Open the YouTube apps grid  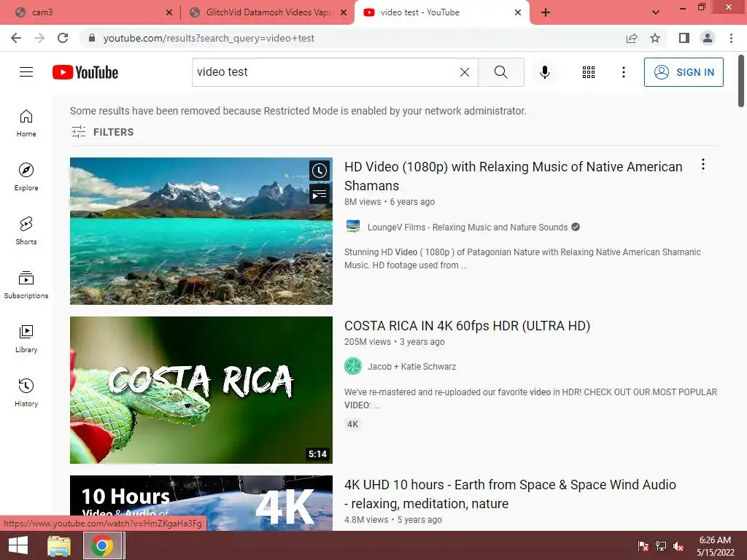point(589,72)
